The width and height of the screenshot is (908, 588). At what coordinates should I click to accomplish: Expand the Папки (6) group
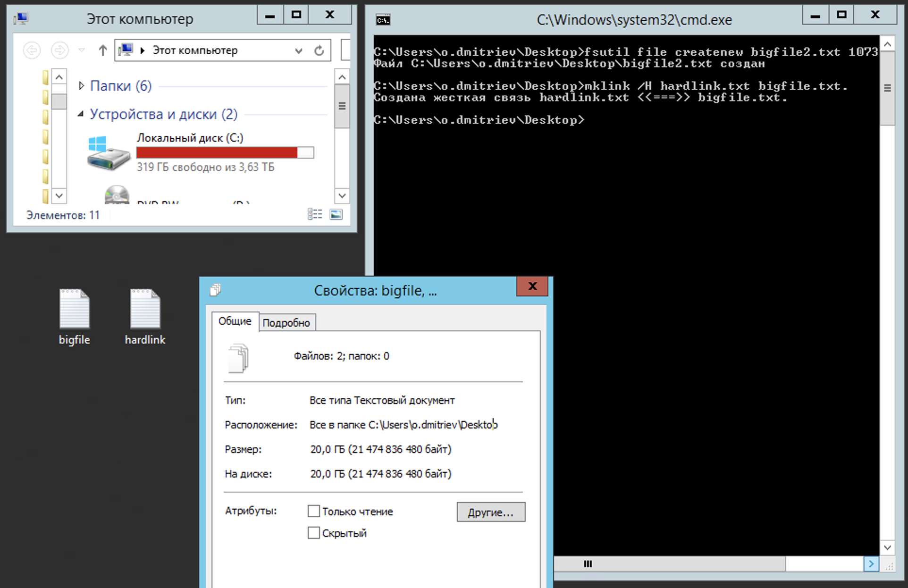tap(81, 85)
